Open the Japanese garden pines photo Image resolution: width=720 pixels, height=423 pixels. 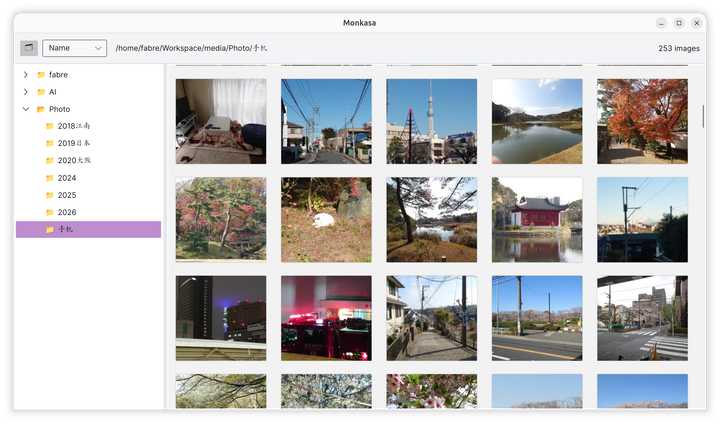221,220
